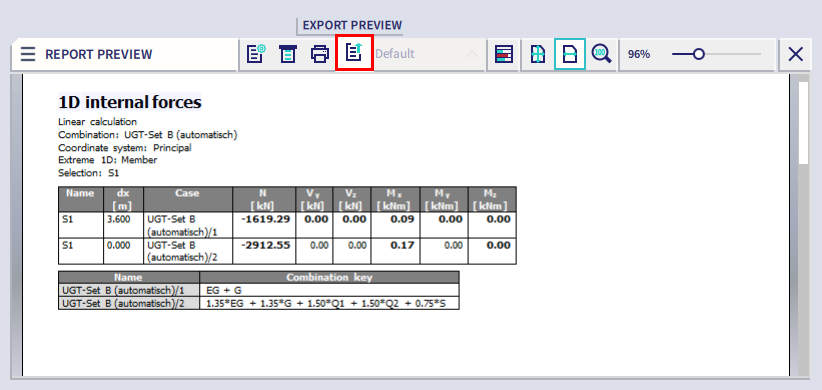Click the page header/footer layout icon
This screenshot has width=822, height=390.
click(x=287, y=54)
